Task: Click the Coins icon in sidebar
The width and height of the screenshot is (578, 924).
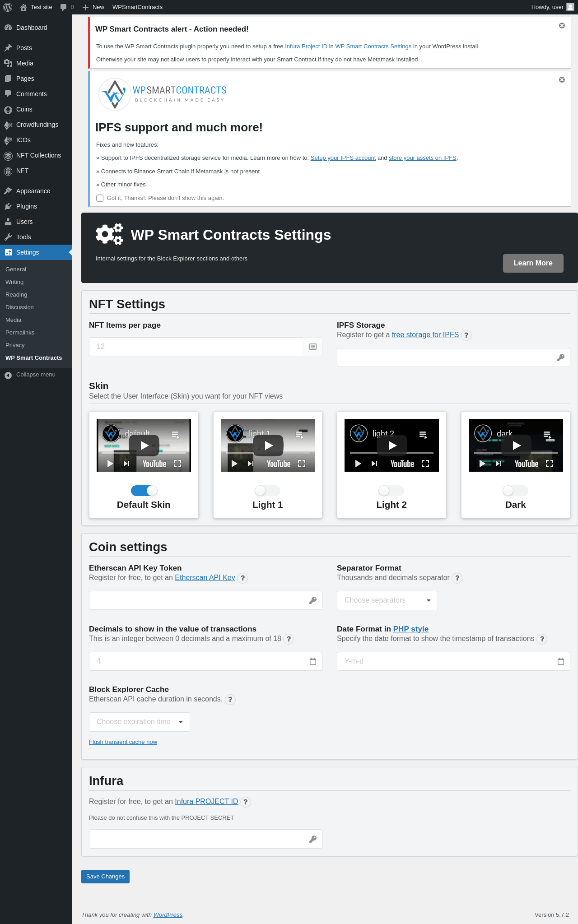Action: point(8,109)
